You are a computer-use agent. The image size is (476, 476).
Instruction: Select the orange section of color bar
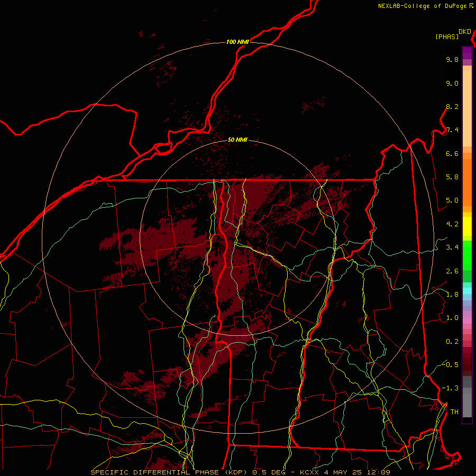(467, 182)
